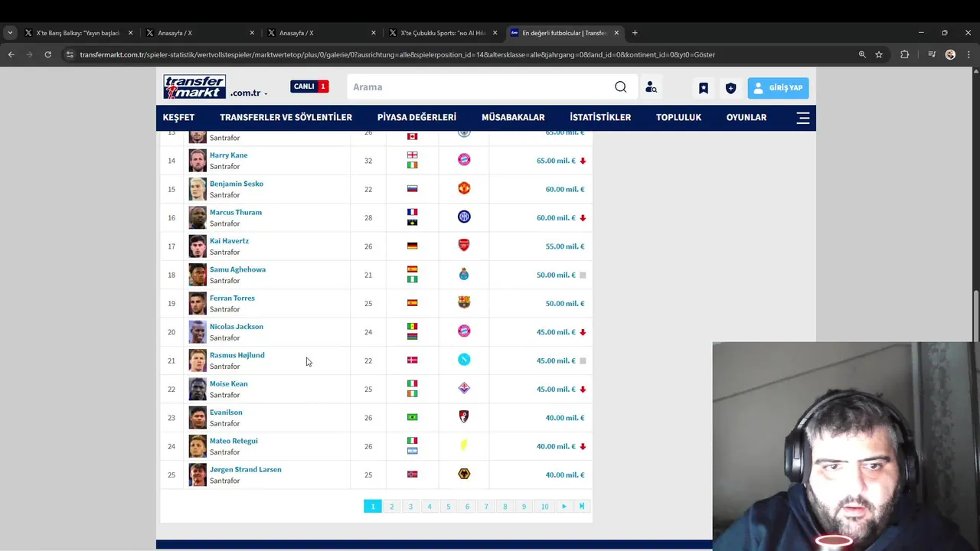Open the CANLI live scores badge
Screen dimensions: 980x551
309,86
